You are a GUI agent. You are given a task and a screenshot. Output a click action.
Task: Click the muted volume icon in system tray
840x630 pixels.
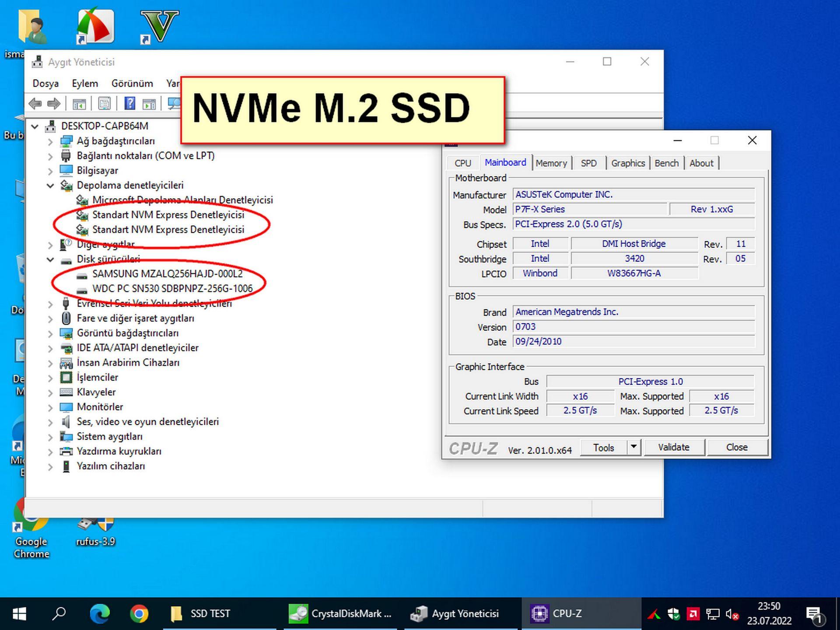point(732,615)
